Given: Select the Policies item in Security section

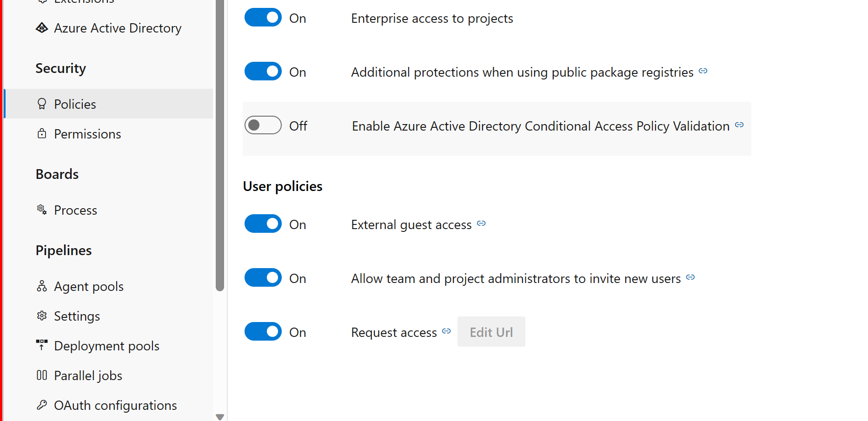Looking at the screenshot, I should point(75,104).
